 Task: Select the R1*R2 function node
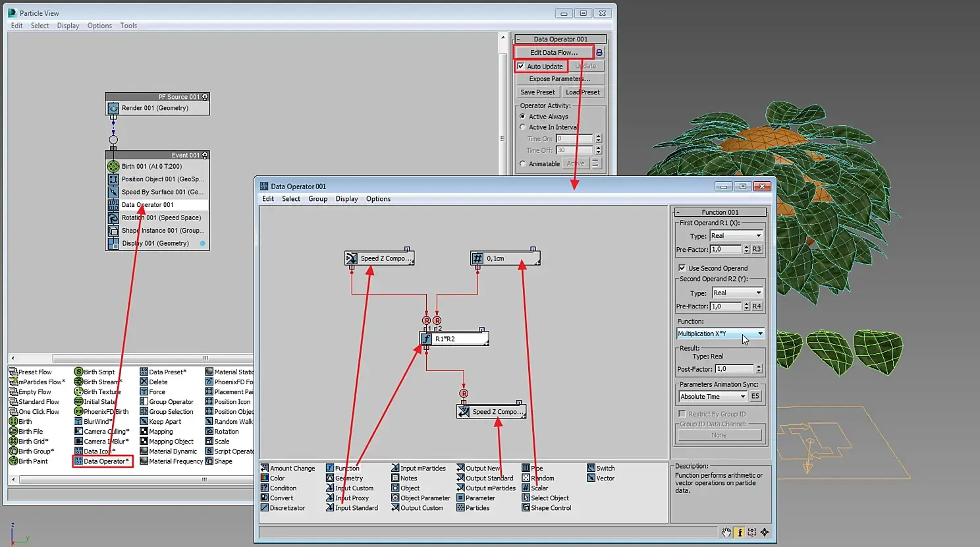454,339
